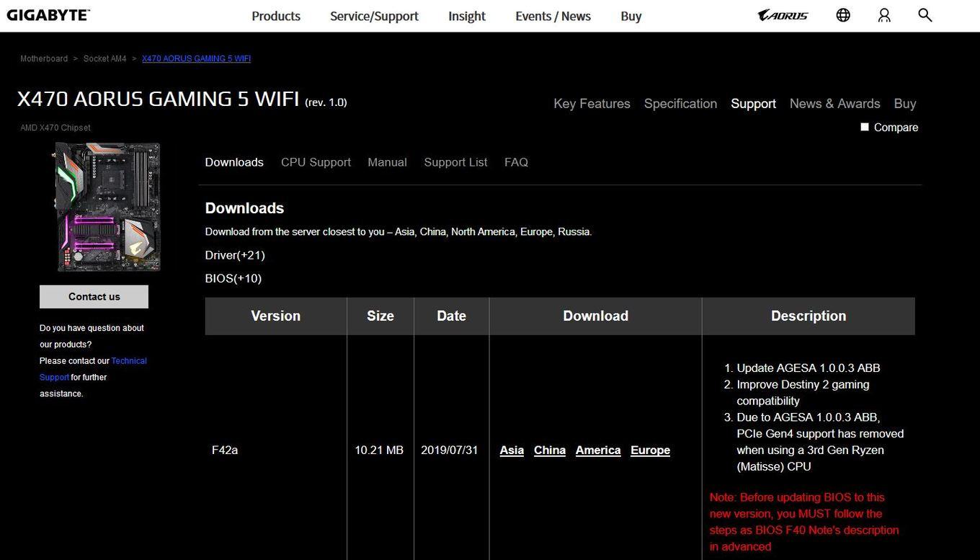Screen dimensions: 980x560
Task: Click the Date column header
Action: 452,316
